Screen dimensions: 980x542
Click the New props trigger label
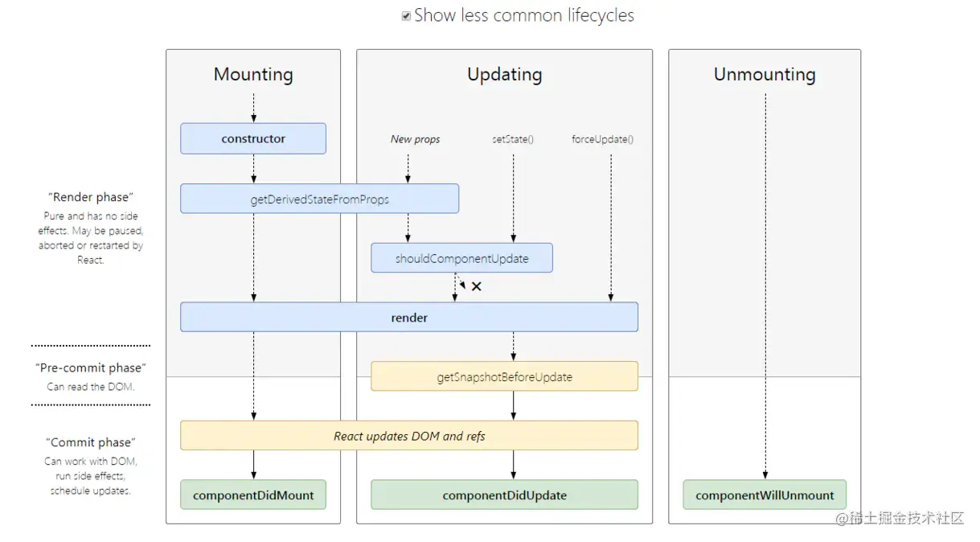[x=415, y=139]
